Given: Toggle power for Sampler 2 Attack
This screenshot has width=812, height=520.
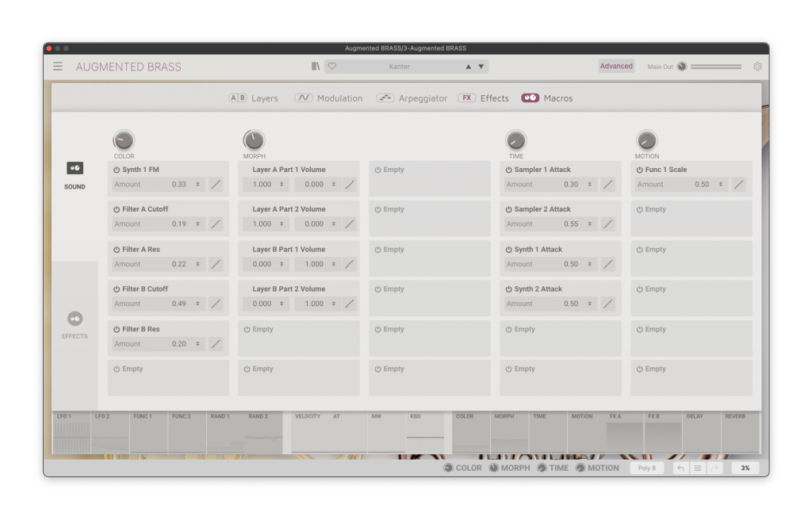Looking at the screenshot, I should (509, 210).
